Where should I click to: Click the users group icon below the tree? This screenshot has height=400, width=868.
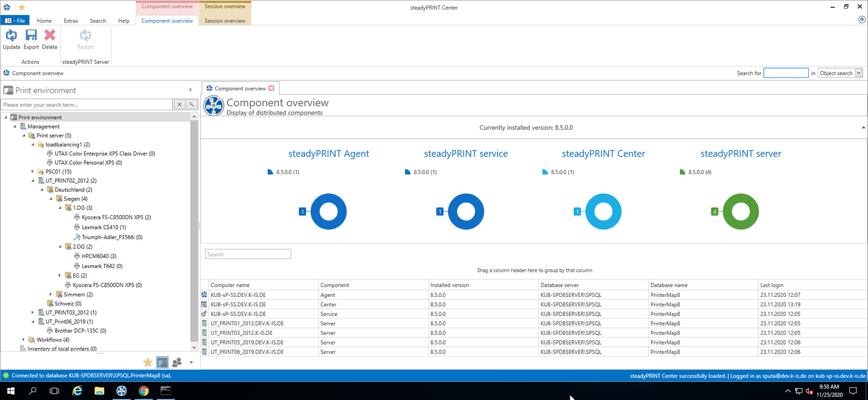click(177, 362)
